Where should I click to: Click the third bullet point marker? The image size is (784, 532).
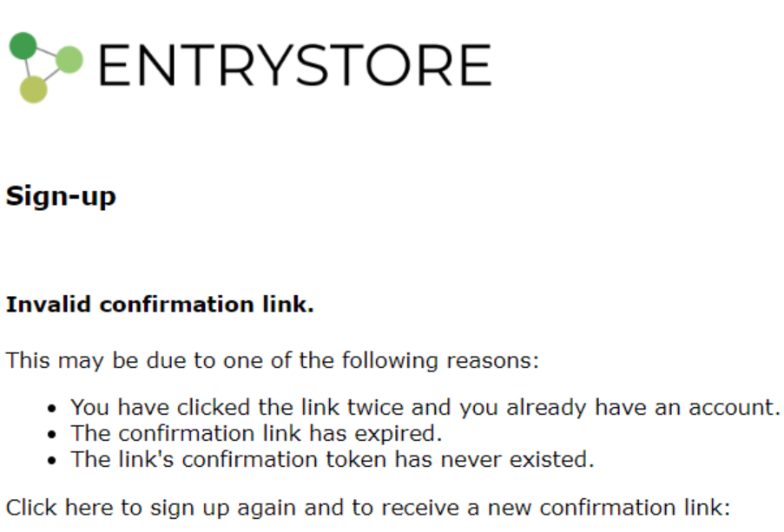point(53,460)
